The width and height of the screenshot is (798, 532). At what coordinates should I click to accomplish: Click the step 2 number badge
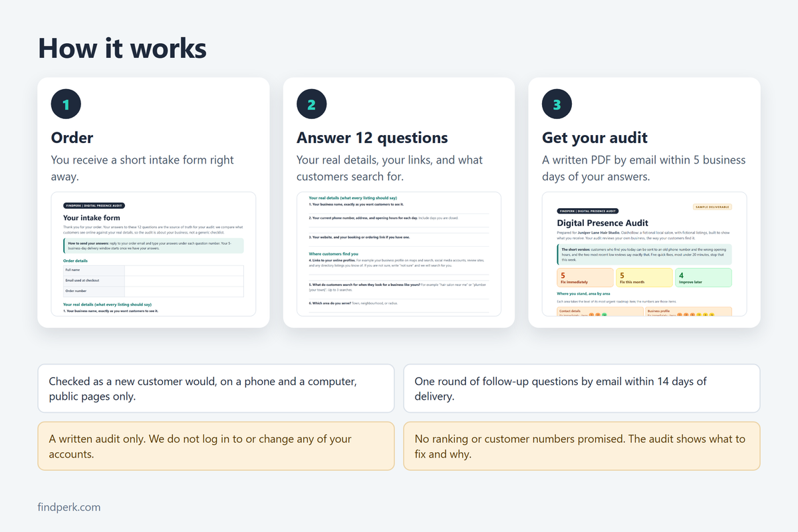click(312, 104)
